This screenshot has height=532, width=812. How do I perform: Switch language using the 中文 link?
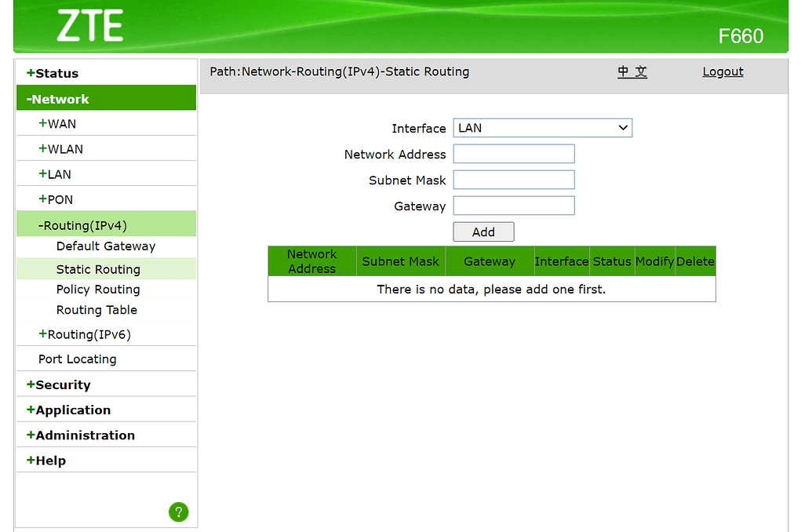(632, 71)
